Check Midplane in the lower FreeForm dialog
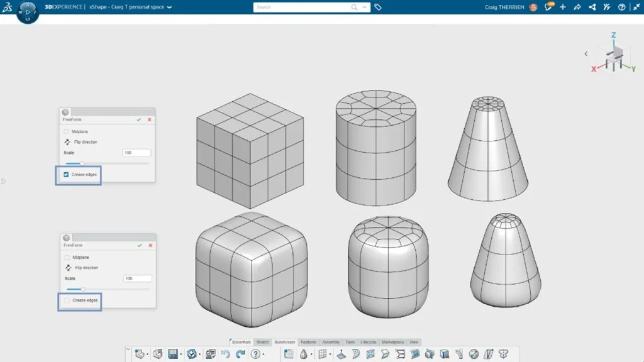Image resolution: width=644 pixels, height=362 pixels. pyautogui.click(x=67, y=257)
